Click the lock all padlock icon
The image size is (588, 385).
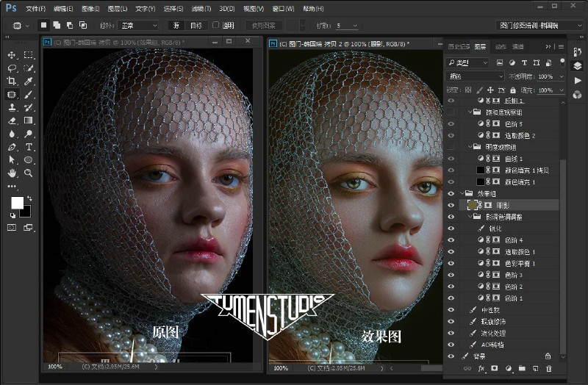(512, 90)
